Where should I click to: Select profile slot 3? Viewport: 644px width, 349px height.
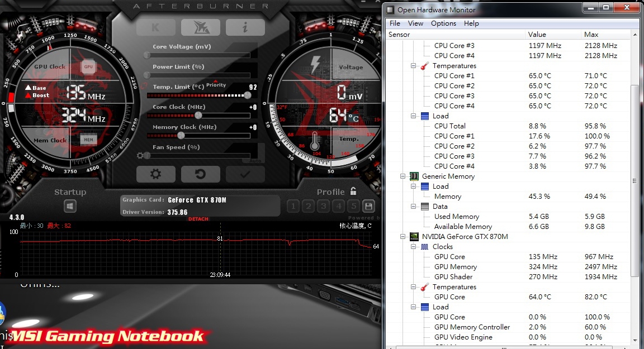point(323,206)
